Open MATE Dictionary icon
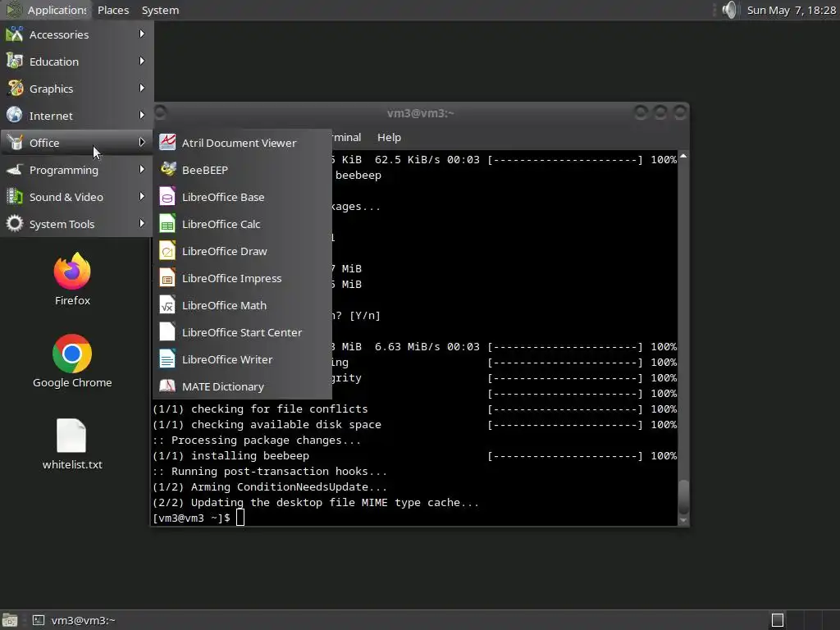This screenshot has height=630, width=840. [167, 386]
